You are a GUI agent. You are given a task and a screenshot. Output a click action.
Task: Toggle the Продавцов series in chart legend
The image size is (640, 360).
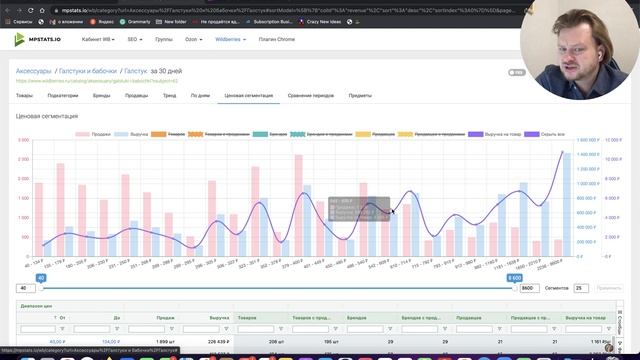[x=375, y=134]
